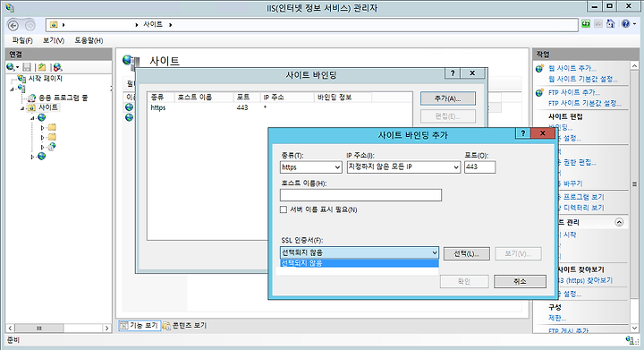Click the 사이트 folder icon in tree
The image size is (644, 350).
(31, 107)
